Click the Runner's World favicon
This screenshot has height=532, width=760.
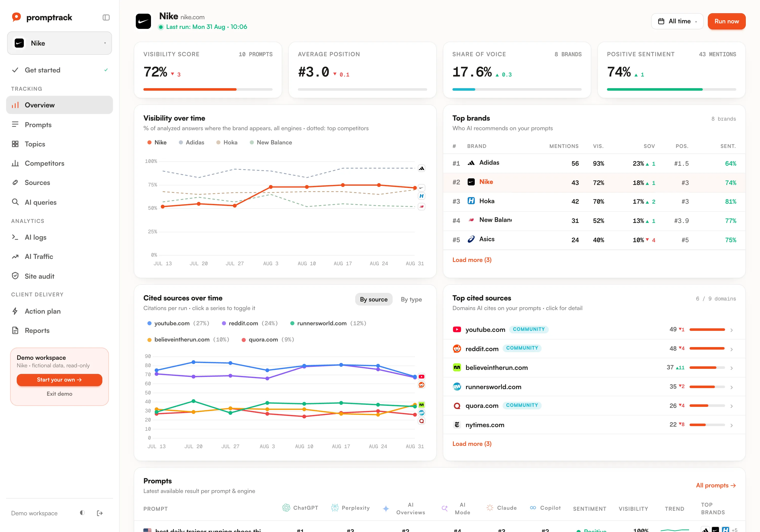(x=457, y=387)
